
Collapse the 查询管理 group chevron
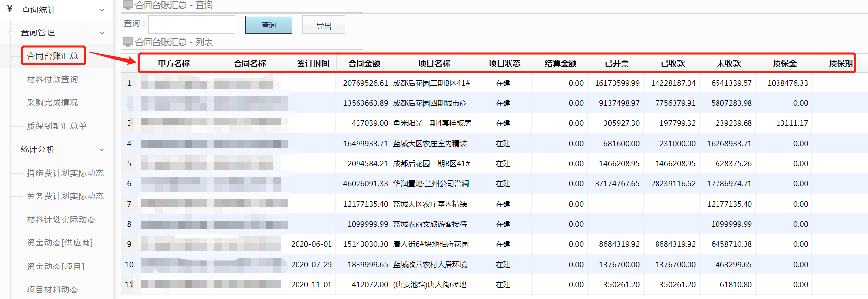[x=102, y=33]
